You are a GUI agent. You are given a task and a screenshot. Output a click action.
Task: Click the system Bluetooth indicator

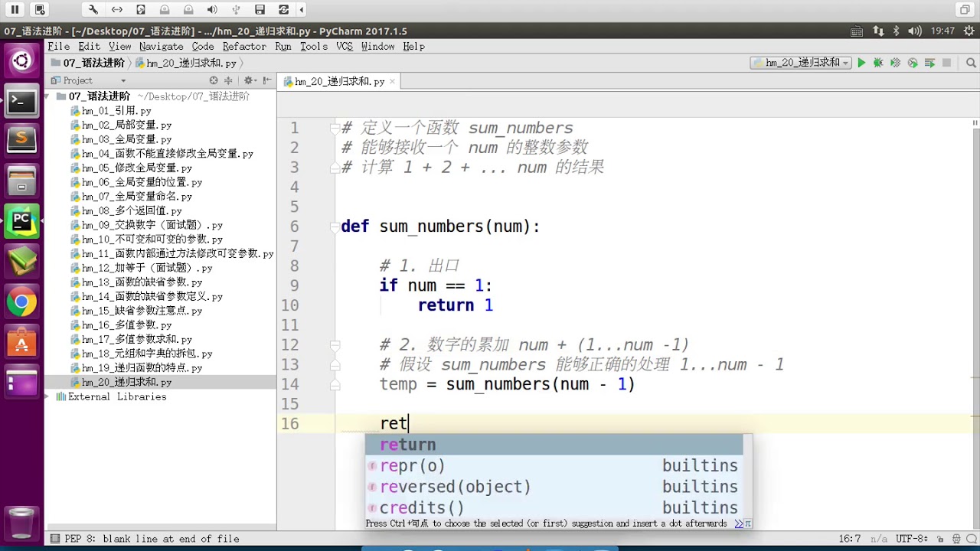click(897, 31)
